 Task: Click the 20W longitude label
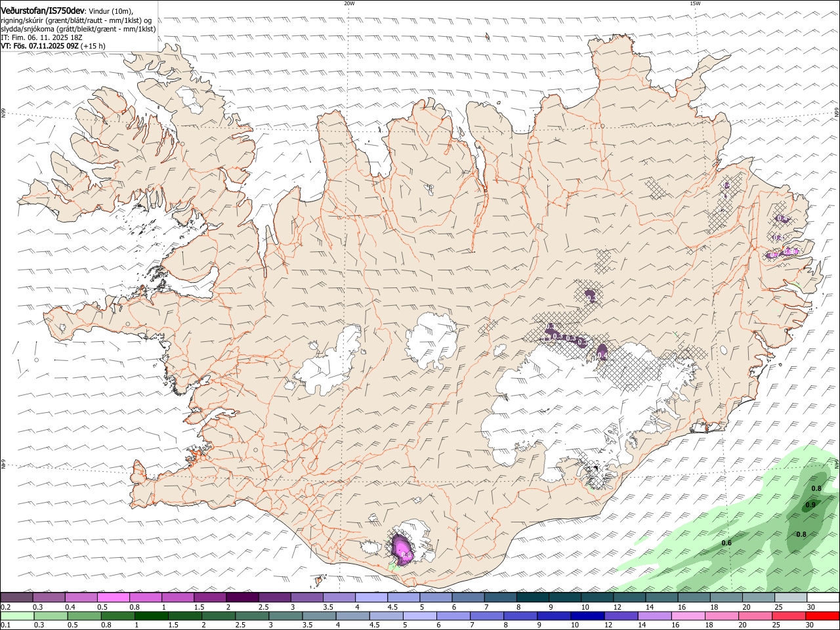pos(349,3)
